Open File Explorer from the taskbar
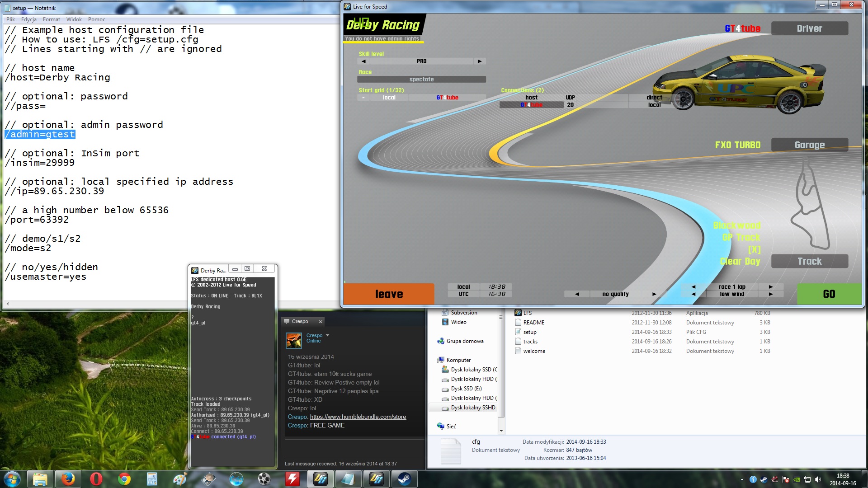Viewport: 868px width, 488px height. pos(40,479)
